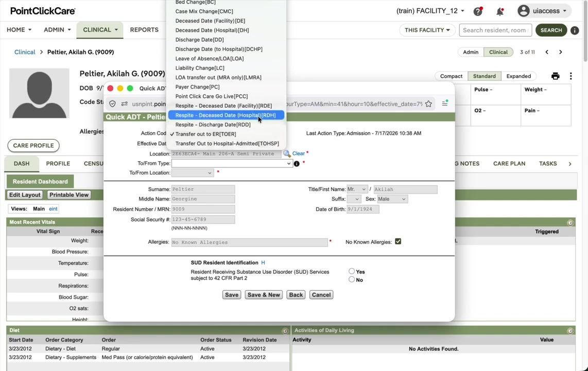
Task: Switch to Expanded view
Action: pyautogui.click(x=518, y=76)
